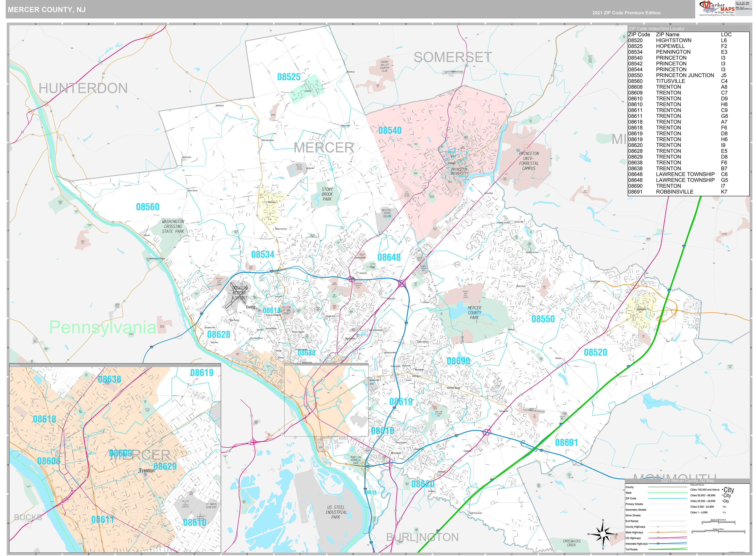Click the compass rose symbol

602,534
